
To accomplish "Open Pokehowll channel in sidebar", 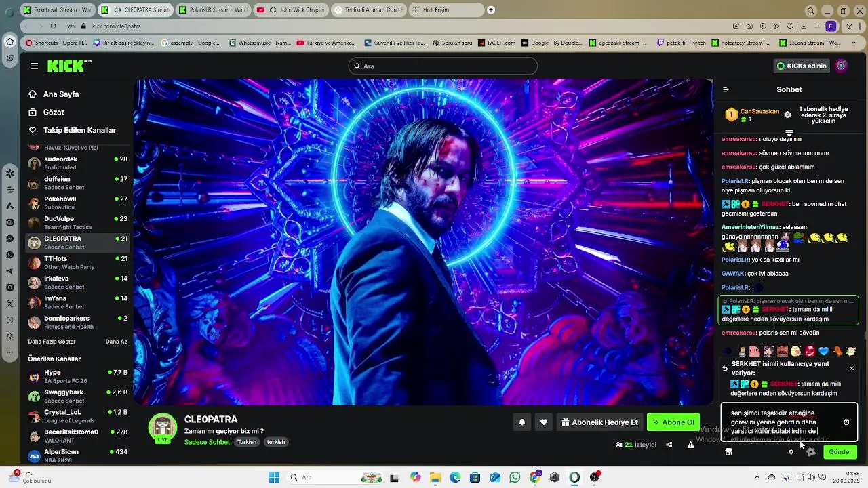I will tap(77, 203).
